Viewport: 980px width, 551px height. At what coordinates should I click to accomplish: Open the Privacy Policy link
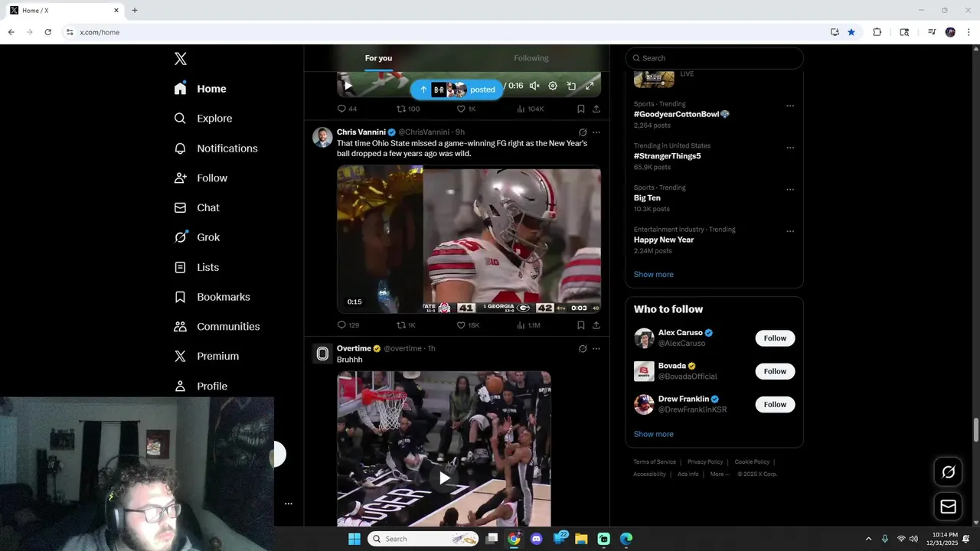705,462
